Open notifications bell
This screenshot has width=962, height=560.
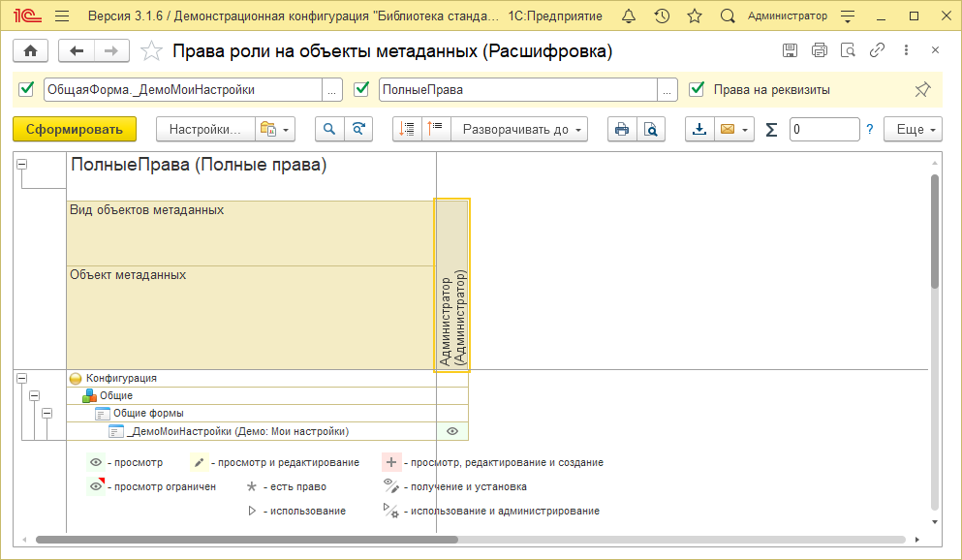coord(629,16)
